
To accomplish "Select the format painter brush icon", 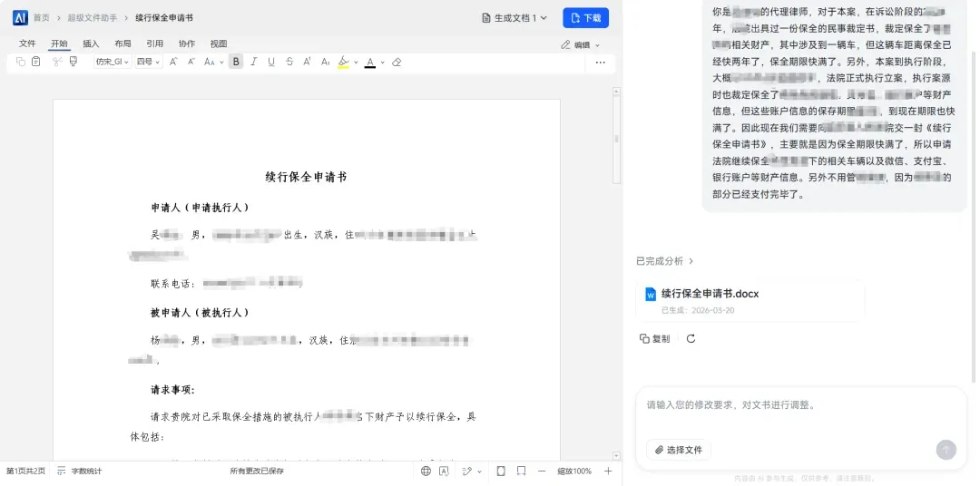I will [73, 62].
